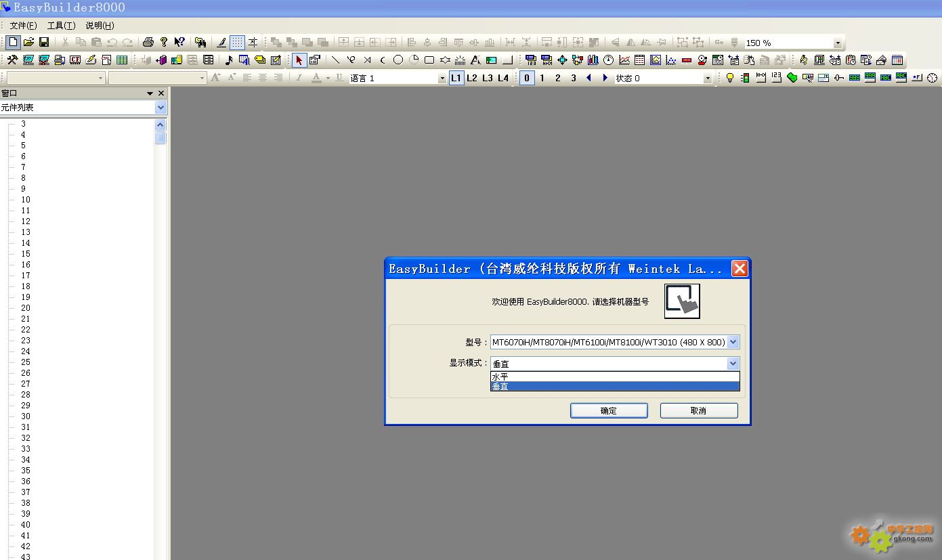
Task: Select window number 25 in list
Action: pyautogui.click(x=26, y=362)
